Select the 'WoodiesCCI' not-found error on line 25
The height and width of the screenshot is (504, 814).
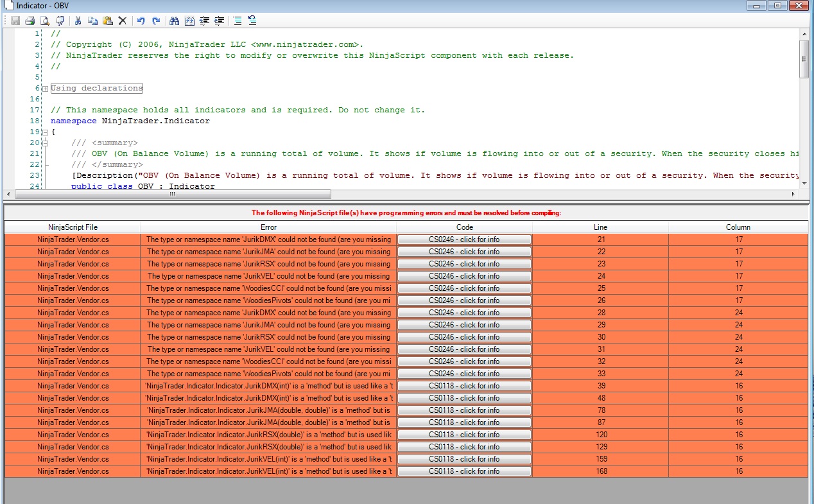point(268,288)
